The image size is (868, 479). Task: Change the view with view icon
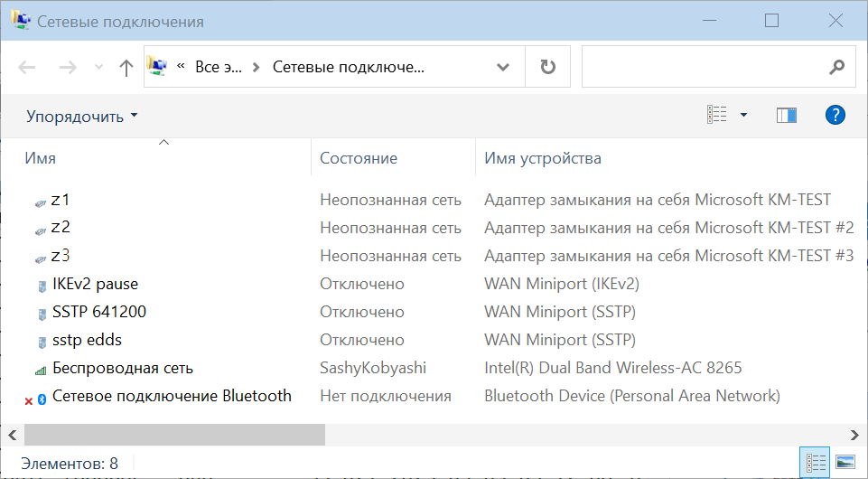click(716, 115)
